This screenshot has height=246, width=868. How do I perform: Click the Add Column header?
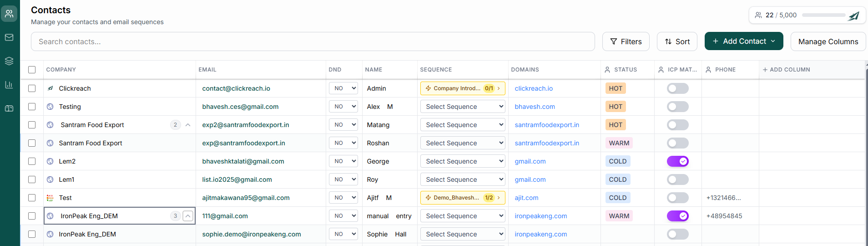coord(786,70)
